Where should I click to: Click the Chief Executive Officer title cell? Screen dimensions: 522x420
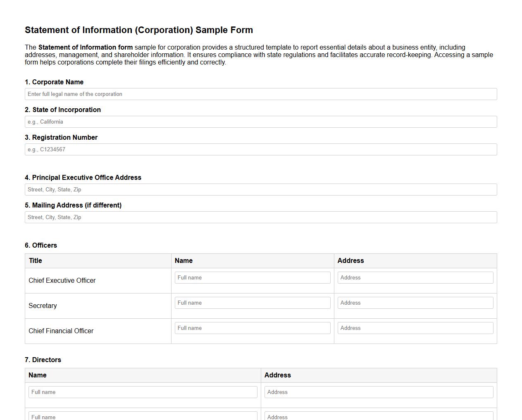tap(62, 280)
